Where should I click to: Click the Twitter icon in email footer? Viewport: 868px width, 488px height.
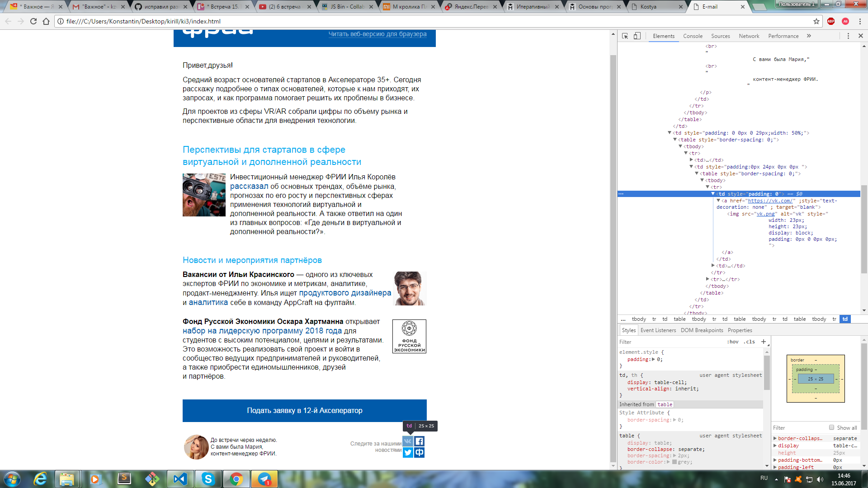coord(408,452)
